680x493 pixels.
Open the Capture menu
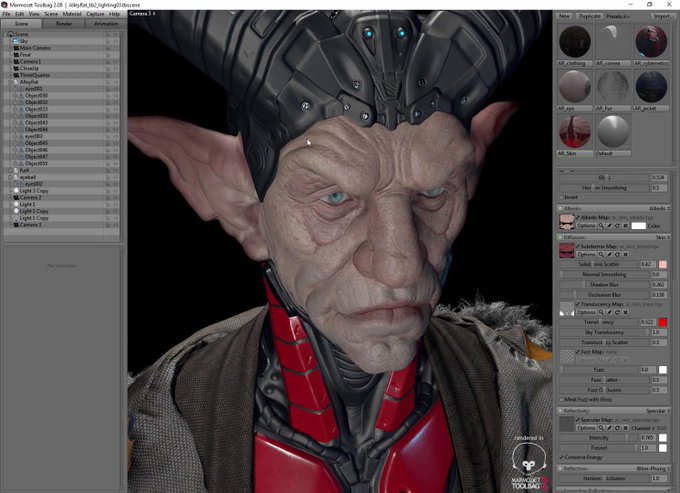click(95, 14)
